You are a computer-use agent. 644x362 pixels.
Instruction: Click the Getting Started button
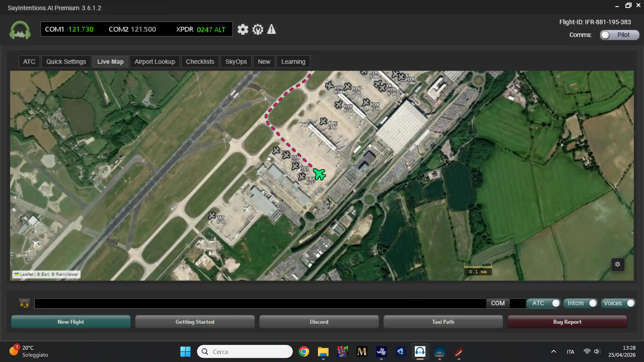point(195,322)
